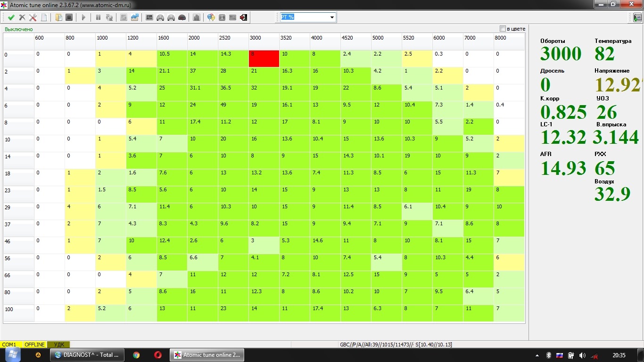Click the grey card icon beside info
644x362 pixels.
pos(233,17)
